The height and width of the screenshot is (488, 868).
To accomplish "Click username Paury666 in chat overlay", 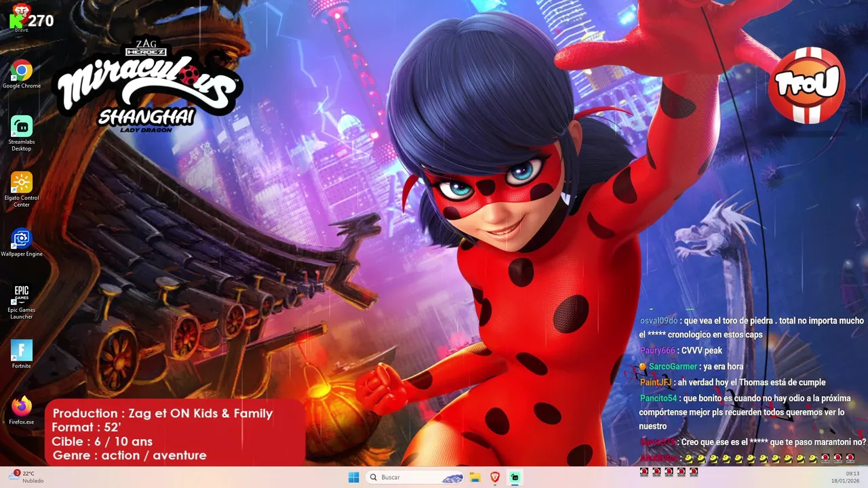I will (657, 350).
